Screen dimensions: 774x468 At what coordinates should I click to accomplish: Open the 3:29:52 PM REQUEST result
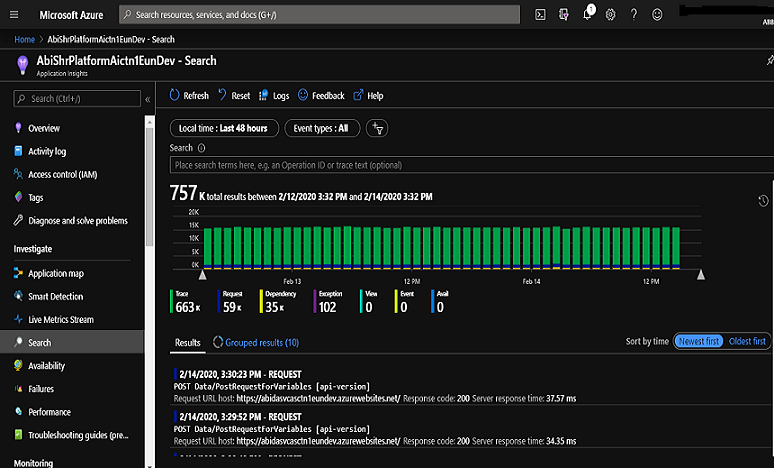click(x=471, y=429)
